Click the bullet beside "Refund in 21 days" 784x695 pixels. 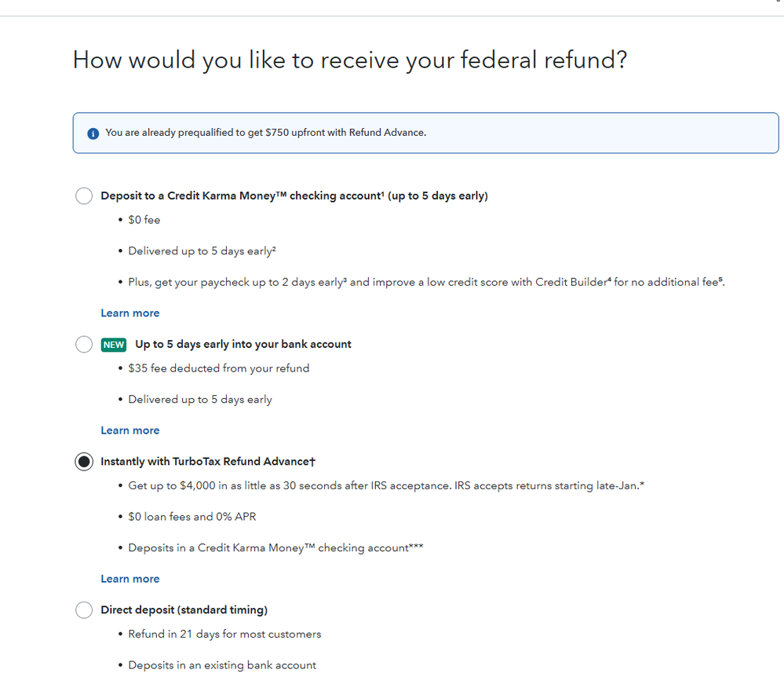coord(120,634)
